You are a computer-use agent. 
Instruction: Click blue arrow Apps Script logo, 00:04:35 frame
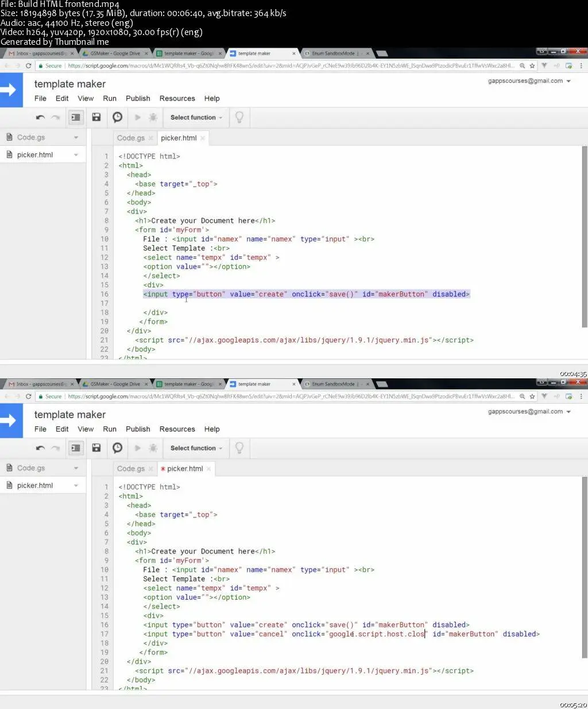coord(11,90)
